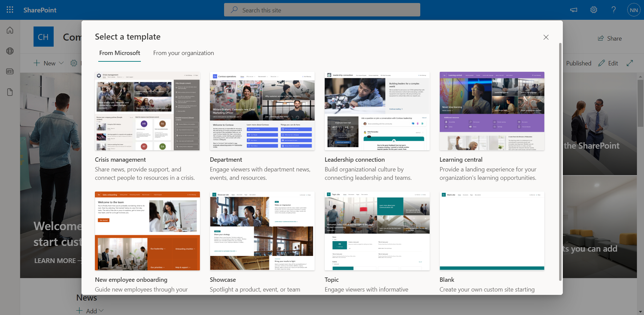Click the Leadership connection title text
Viewport: 644px width, 315px height.
point(355,160)
